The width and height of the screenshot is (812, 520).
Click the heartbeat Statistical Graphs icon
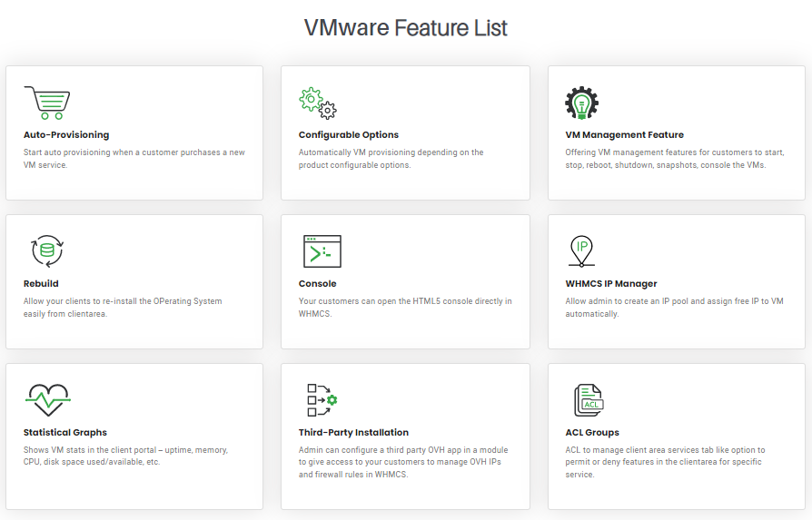click(x=47, y=400)
